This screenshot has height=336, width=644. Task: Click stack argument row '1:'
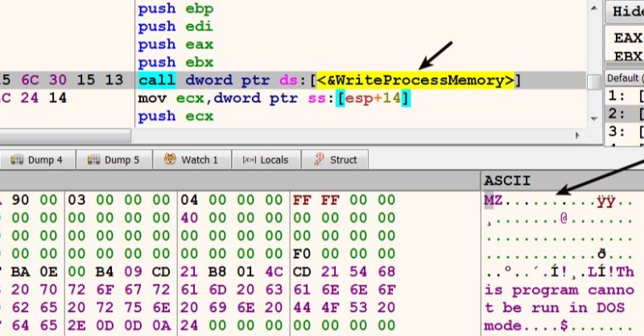pyautogui.click(x=625, y=96)
